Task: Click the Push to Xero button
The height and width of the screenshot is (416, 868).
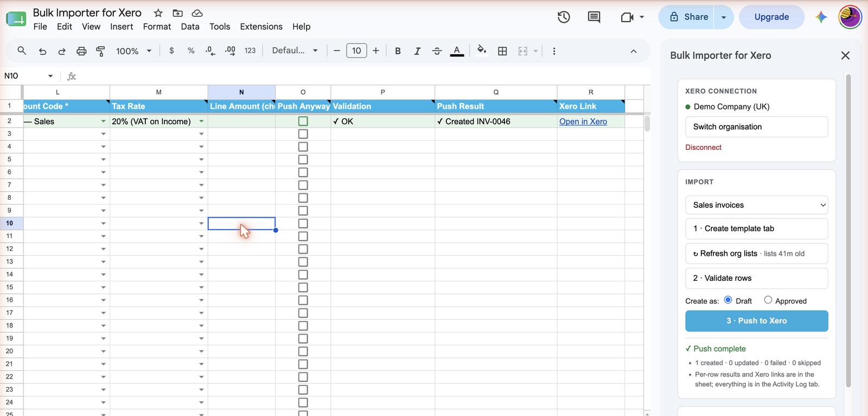Action: pos(757,321)
